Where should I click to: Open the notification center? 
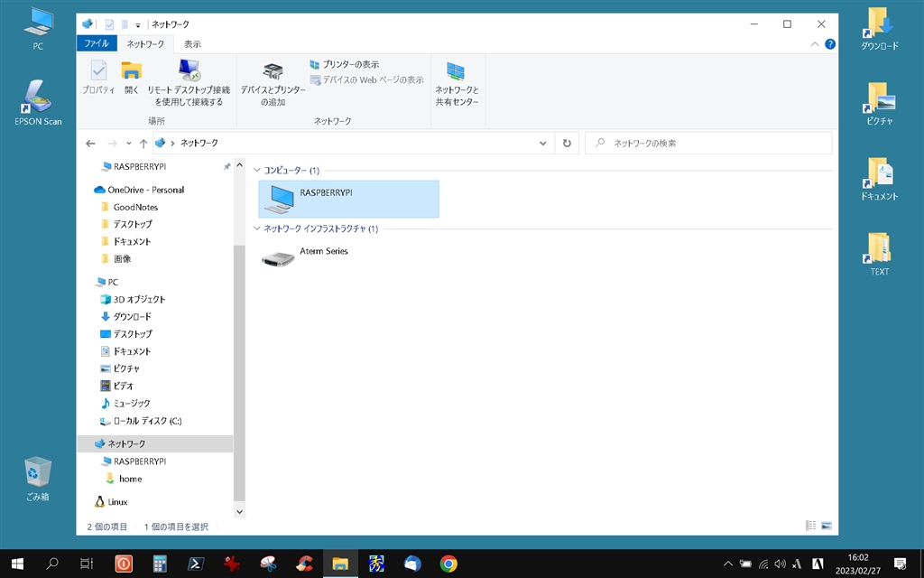click(x=900, y=564)
